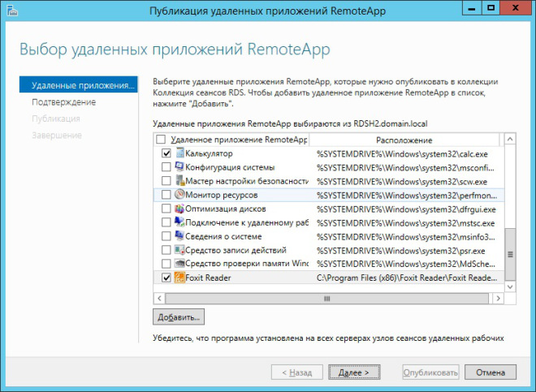The image size is (536, 392).
Task: Toggle the select-all checkbox in list header
Action: click(x=159, y=140)
